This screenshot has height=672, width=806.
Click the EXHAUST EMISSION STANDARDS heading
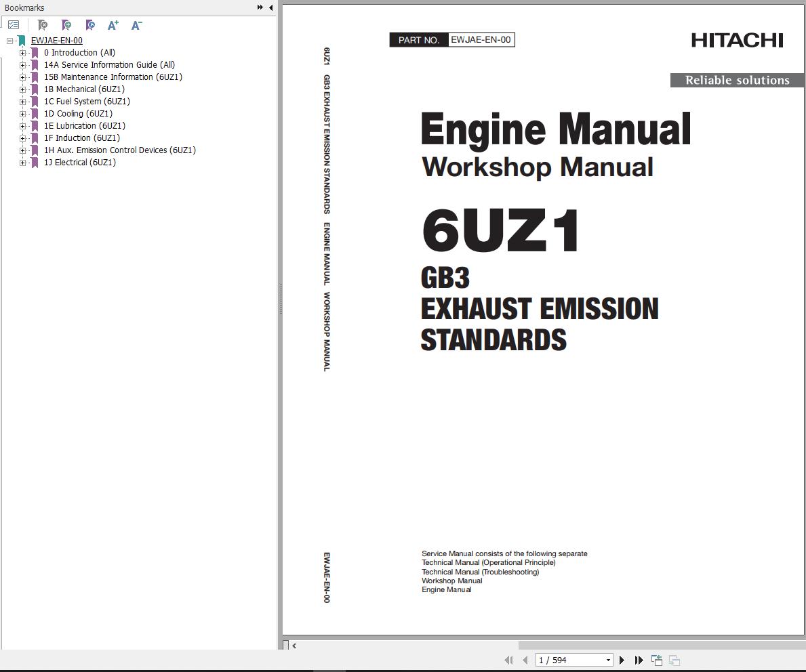pyautogui.click(x=540, y=324)
